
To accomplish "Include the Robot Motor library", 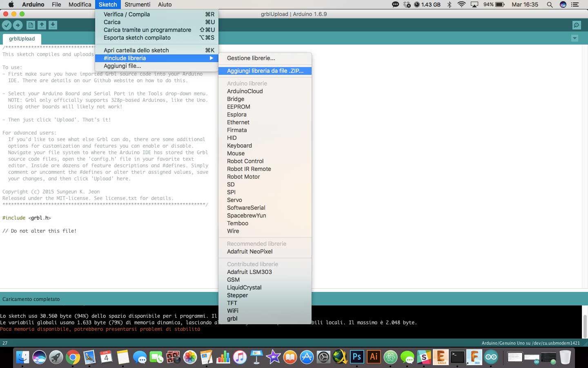I will 265,177.
